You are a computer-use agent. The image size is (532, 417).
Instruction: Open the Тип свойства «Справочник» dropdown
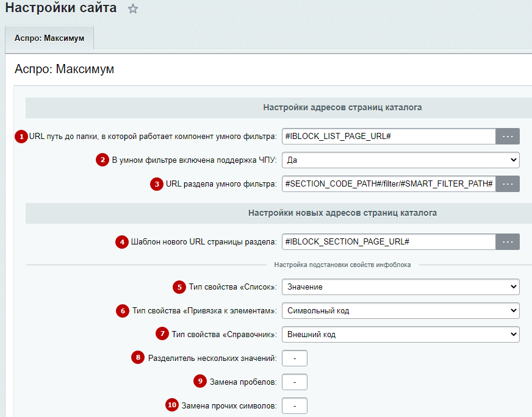[x=401, y=334]
